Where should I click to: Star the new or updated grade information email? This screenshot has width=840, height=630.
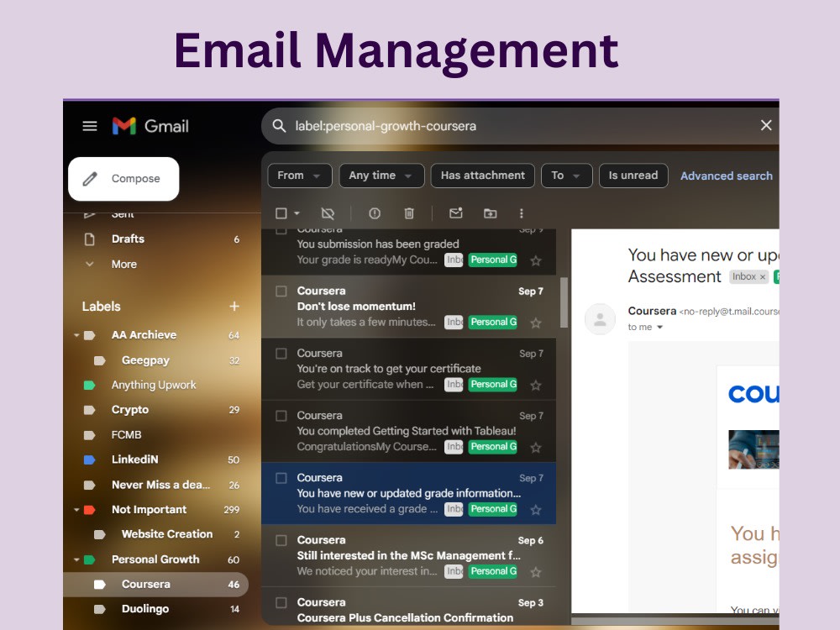536,510
